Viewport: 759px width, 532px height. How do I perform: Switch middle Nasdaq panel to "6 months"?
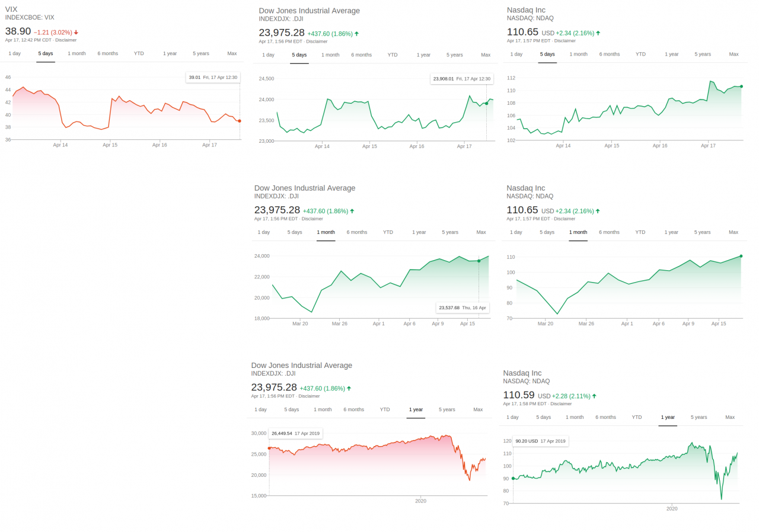[609, 232]
